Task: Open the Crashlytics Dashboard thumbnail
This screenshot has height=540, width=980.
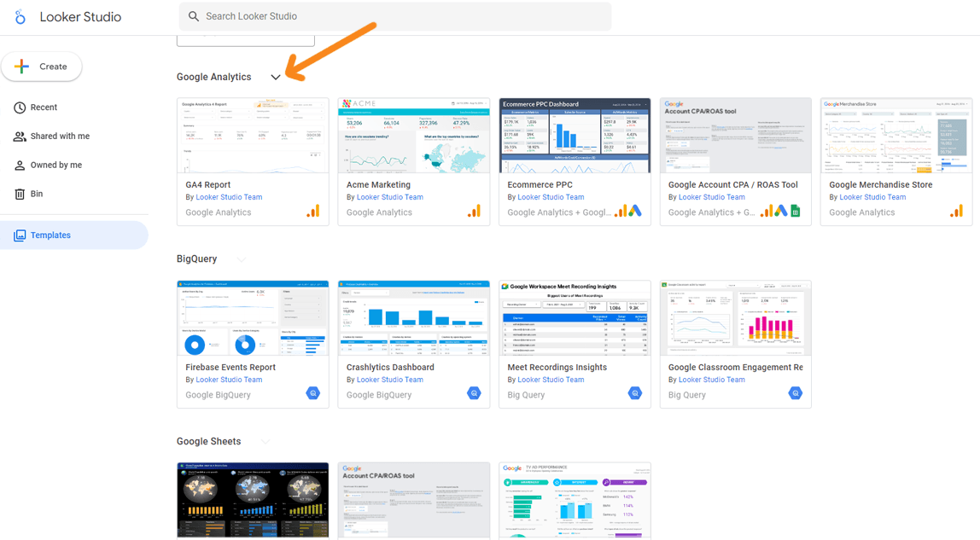Action: (414, 317)
